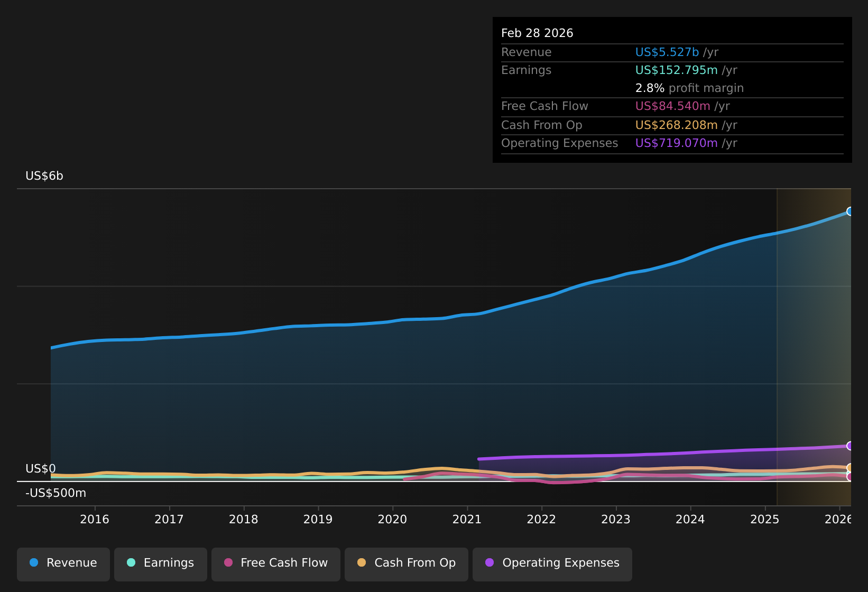Click the -US$500m y-axis label
Viewport: 868px width, 592px height.
pos(56,493)
